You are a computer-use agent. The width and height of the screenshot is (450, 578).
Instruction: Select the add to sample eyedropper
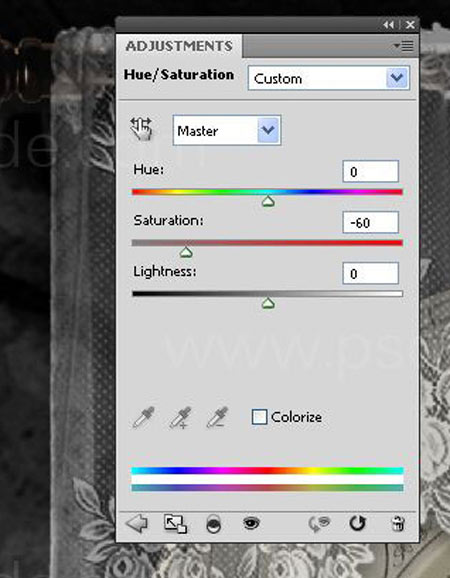180,418
